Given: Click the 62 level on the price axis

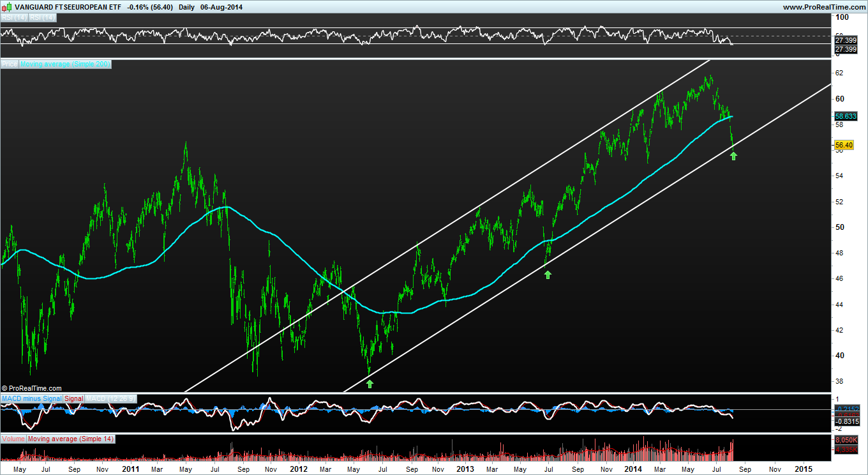Looking at the screenshot, I should click(x=839, y=73).
